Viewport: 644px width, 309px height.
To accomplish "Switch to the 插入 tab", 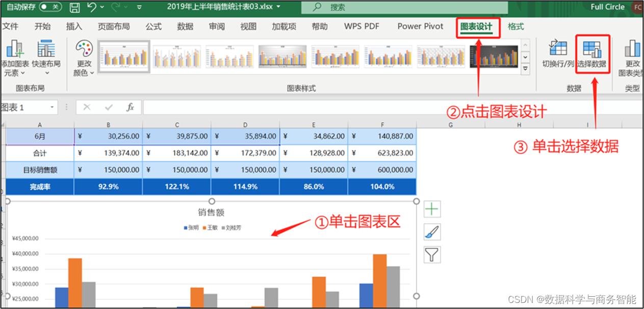I will click(x=74, y=27).
